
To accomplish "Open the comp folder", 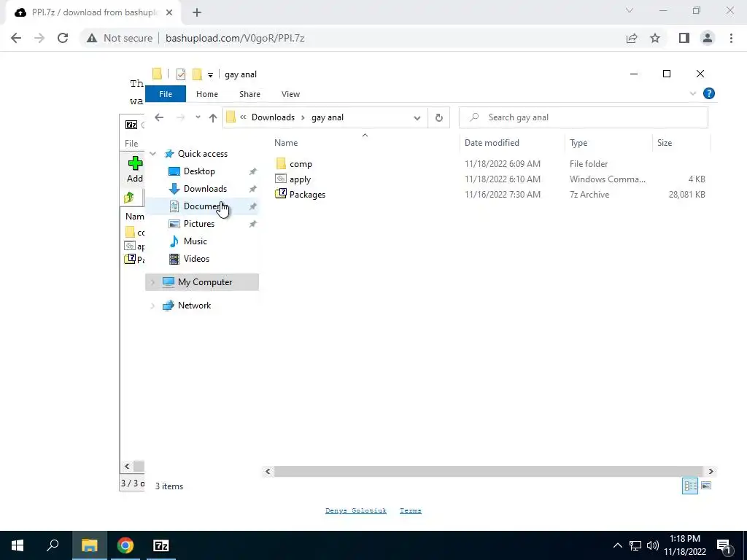I will click(x=301, y=164).
